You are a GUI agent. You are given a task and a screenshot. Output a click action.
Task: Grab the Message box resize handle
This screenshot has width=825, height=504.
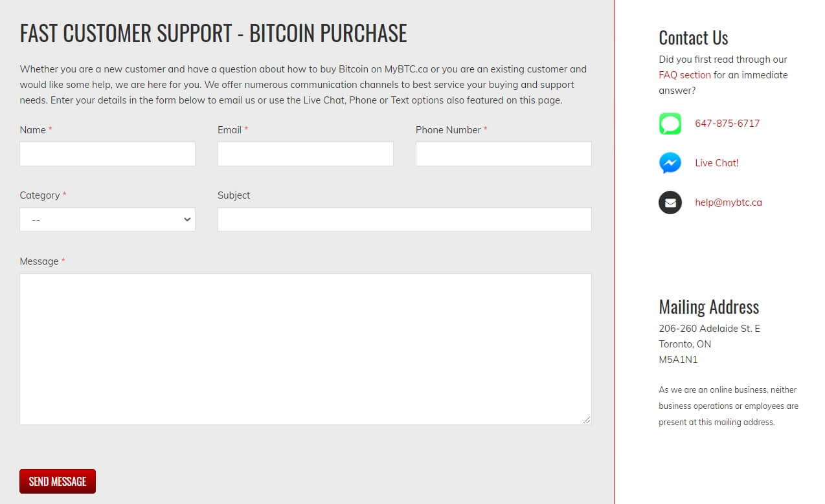click(x=587, y=420)
